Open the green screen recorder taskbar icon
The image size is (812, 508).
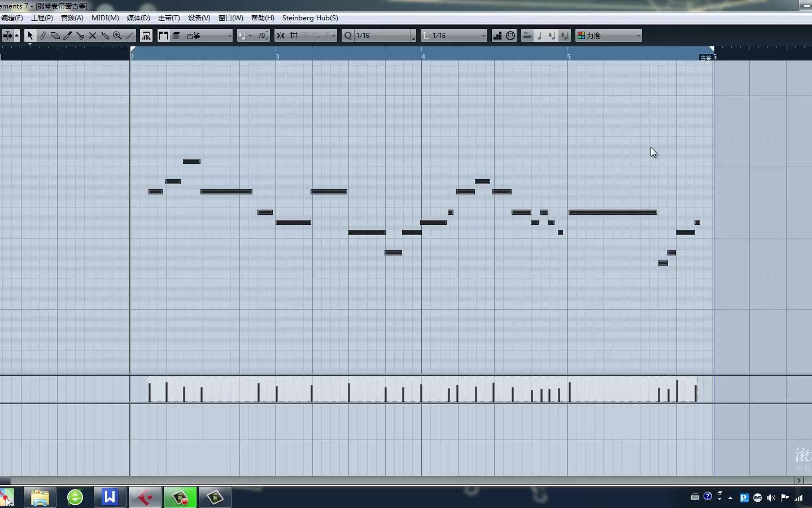(x=180, y=497)
